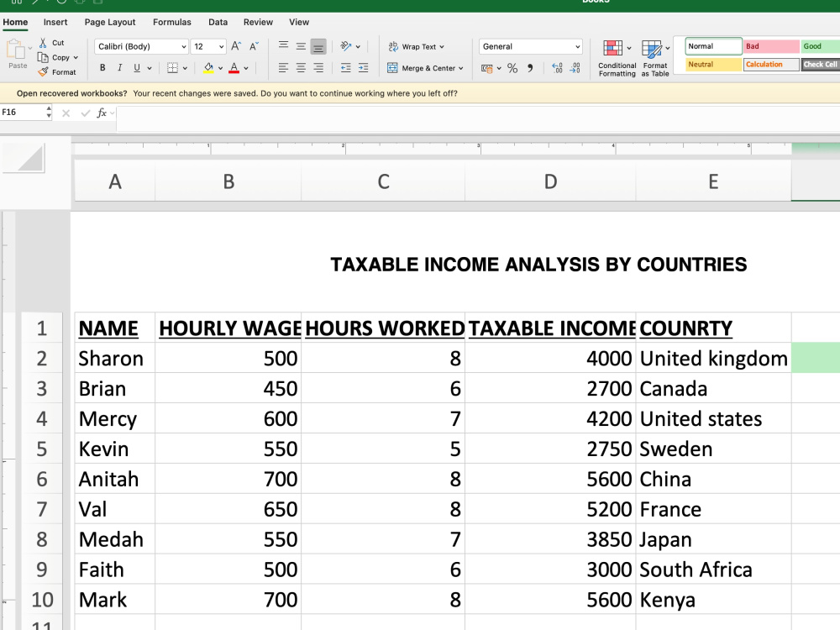The image size is (840, 630).
Task: Apply the red font color
Action: (234, 68)
